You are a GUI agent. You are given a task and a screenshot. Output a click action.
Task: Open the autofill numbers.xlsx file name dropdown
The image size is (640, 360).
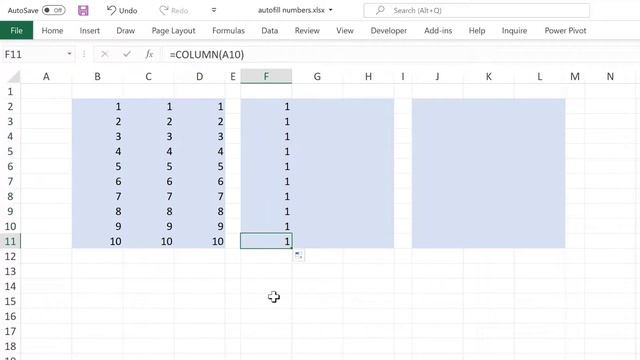(x=331, y=10)
